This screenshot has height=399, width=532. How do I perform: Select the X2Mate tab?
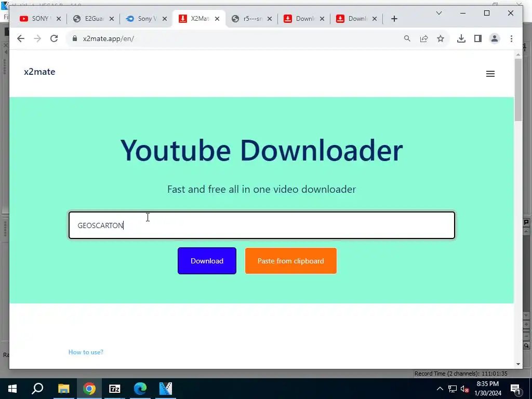pyautogui.click(x=199, y=19)
